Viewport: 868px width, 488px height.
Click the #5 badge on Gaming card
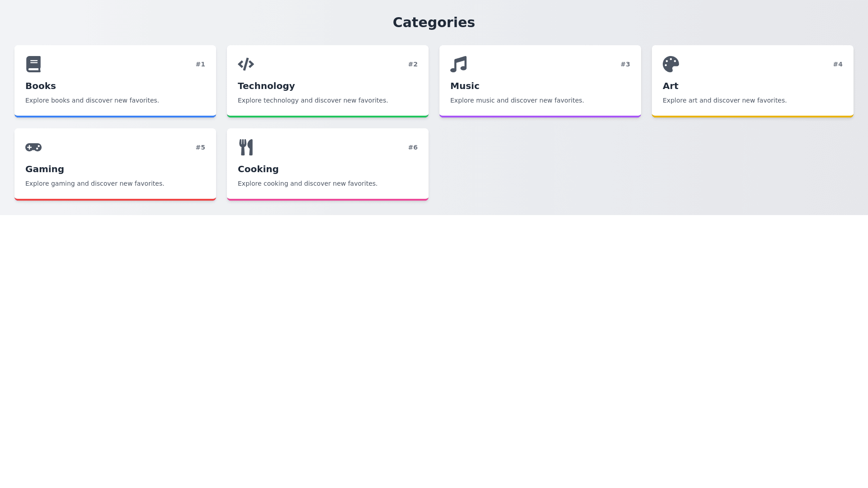tap(200, 147)
